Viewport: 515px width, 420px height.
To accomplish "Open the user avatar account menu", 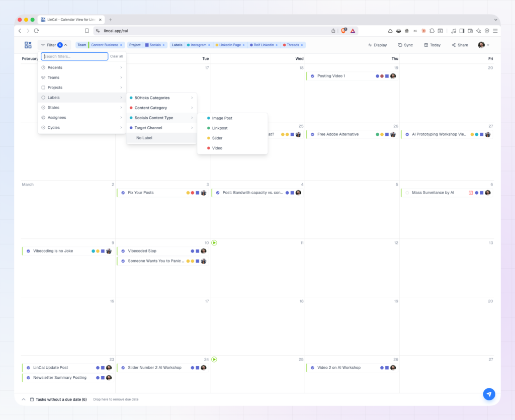I will point(483,45).
